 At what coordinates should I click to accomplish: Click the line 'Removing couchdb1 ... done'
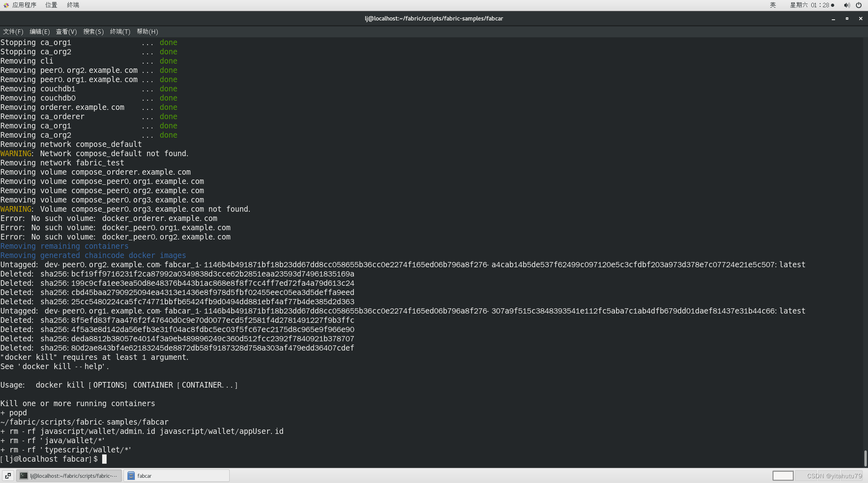[x=88, y=89]
